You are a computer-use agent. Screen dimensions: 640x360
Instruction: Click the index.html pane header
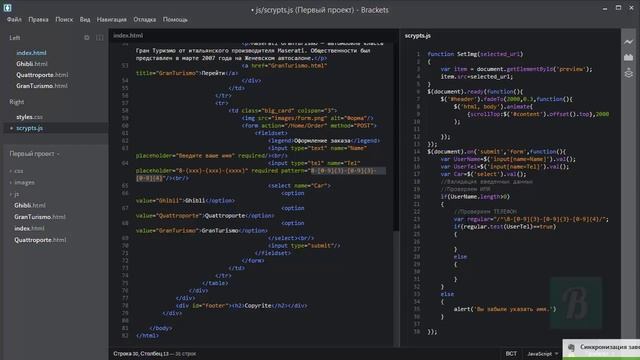[x=128, y=36]
